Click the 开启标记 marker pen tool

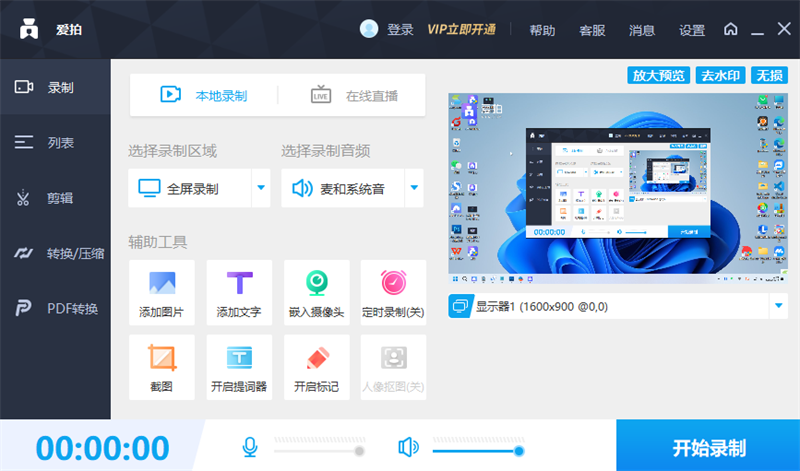[x=317, y=367]
